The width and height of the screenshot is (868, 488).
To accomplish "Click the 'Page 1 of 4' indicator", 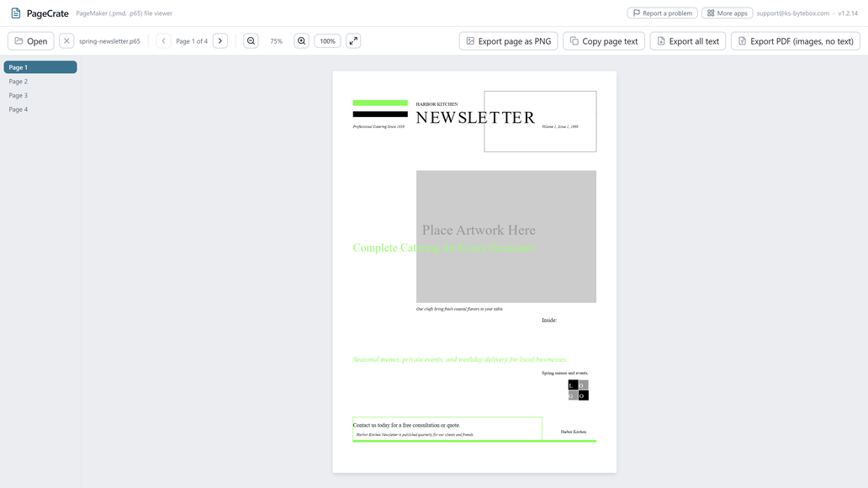I will [x=192, y=41].
